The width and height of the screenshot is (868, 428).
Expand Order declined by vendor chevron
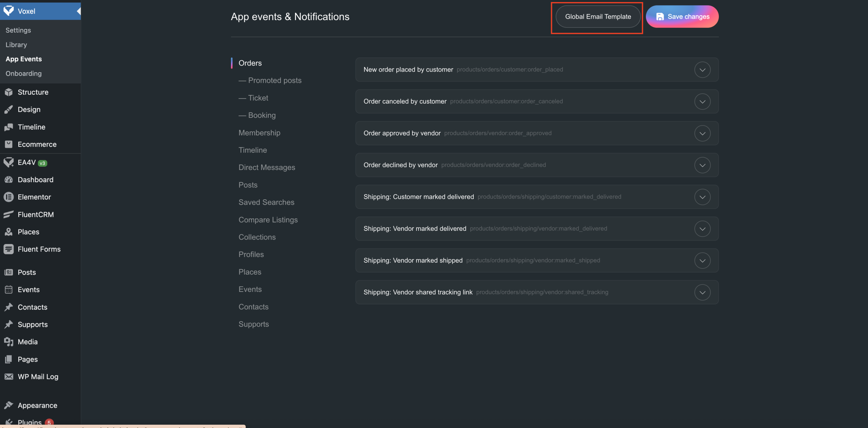(702, 165)
